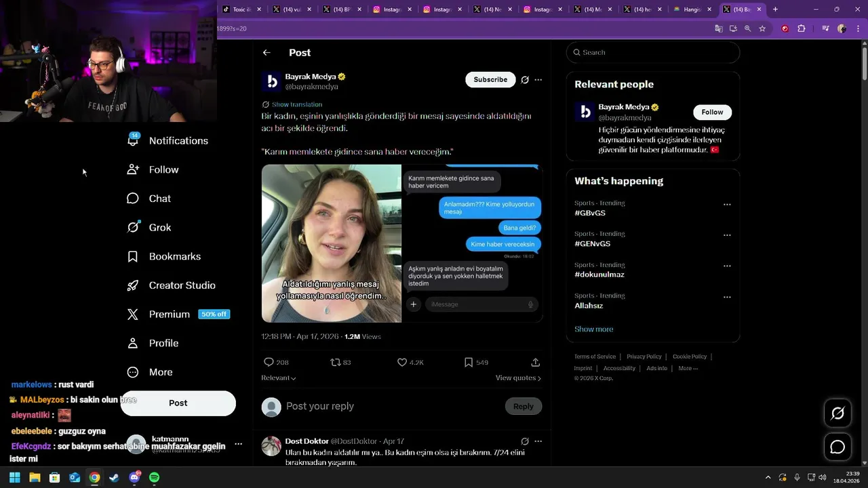Screen dimensions: 868x488
Task: Open account switcher three-dot menu for katmannn
Action: (238, 445)
